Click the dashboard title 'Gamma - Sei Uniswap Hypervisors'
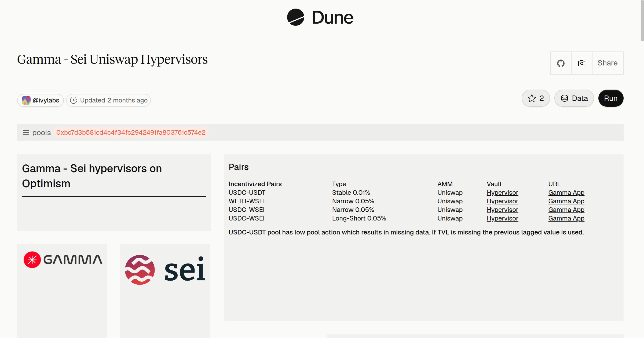The width and height of the screenshot is (644, 338). tap(112, 59)
